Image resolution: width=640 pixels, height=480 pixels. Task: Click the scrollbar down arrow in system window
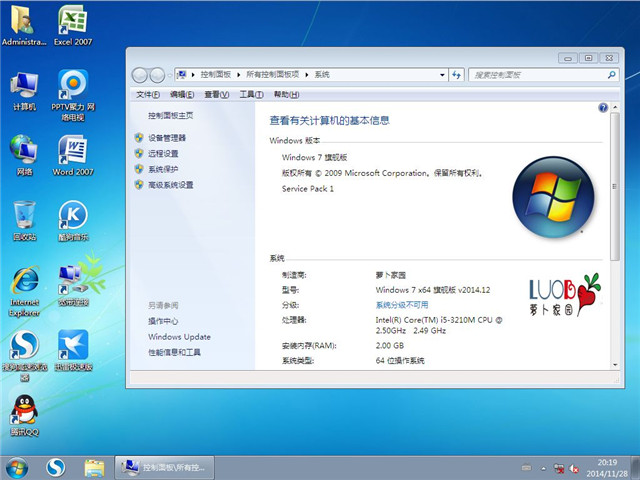tap(615, 365)
